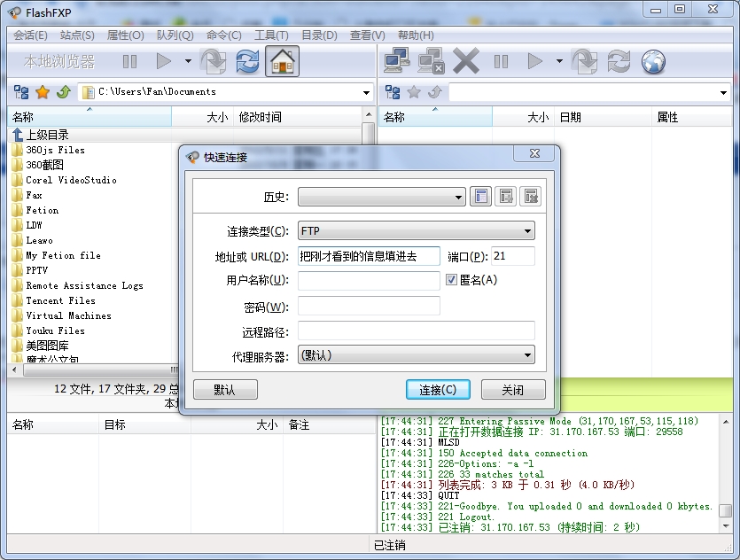Click the green up-folder arrow beside local path

click(63, 92)
